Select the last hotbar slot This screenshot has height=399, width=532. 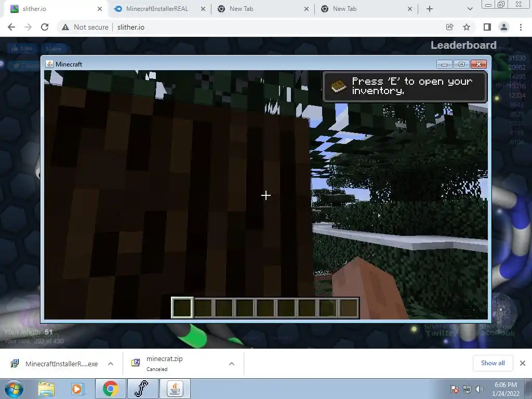(349, 308)
